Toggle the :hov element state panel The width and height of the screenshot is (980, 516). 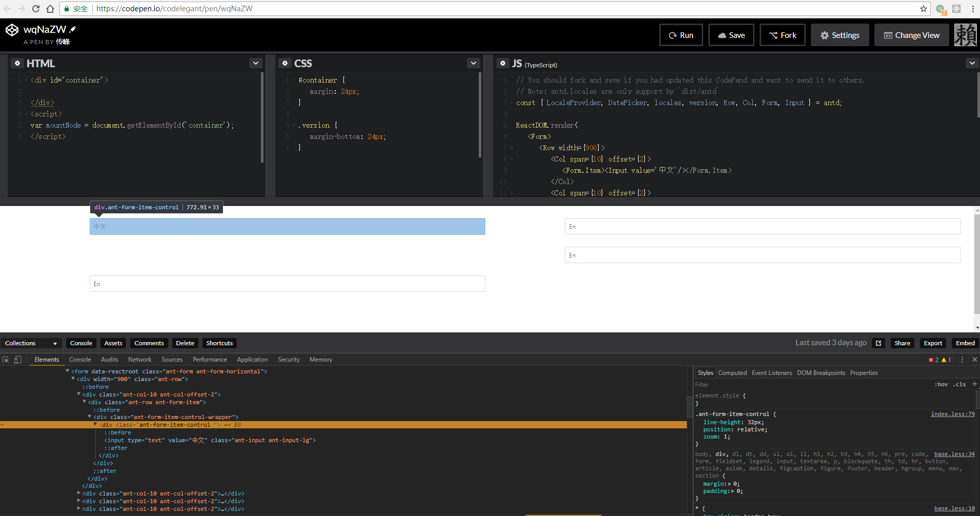pos(941,384)
